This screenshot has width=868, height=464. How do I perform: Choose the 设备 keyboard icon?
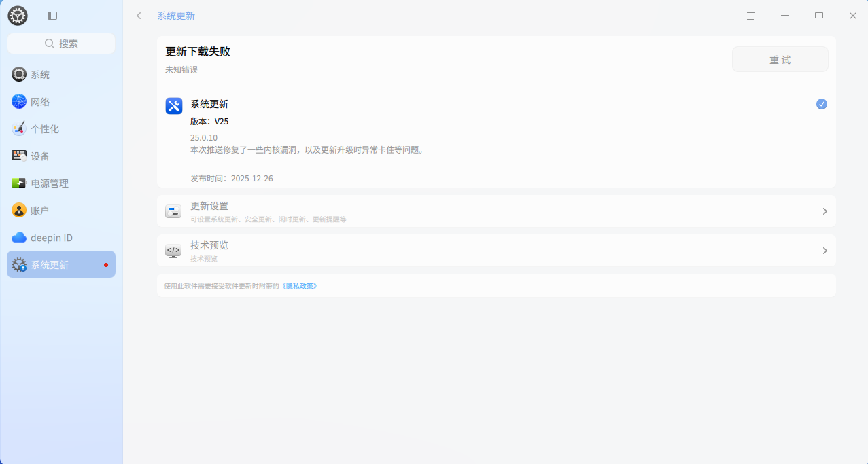click(x=19, y=156)
